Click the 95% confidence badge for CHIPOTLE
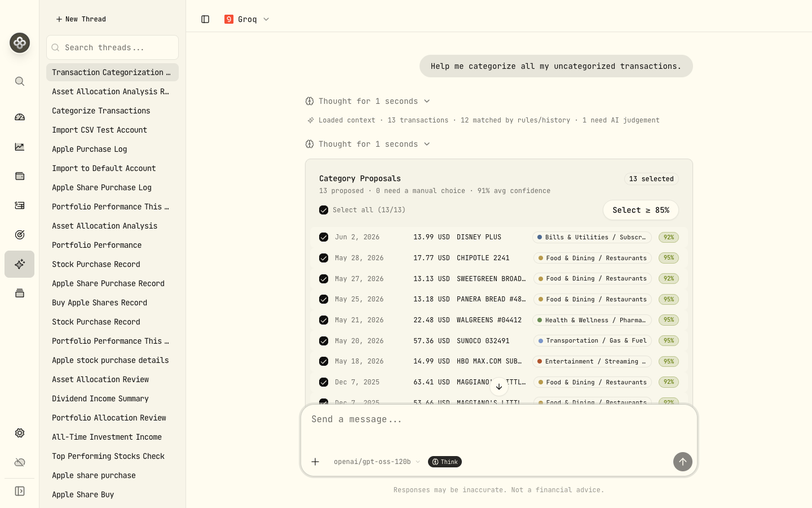Image resolution: width=812 pixels, height=508 pixels. click(x=669, y=258)
